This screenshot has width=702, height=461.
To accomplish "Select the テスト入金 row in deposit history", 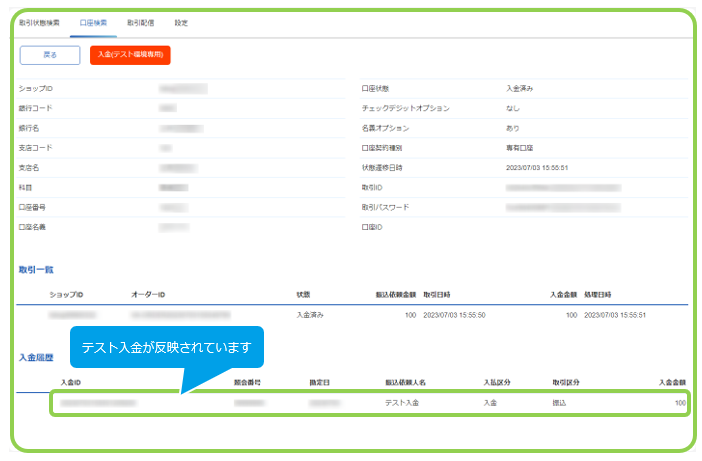I will [370, 403].
